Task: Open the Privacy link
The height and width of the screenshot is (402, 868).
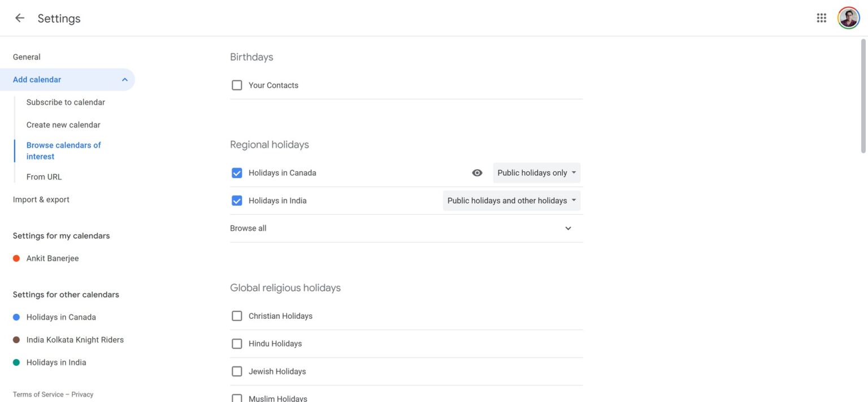Action: [83, 395]
